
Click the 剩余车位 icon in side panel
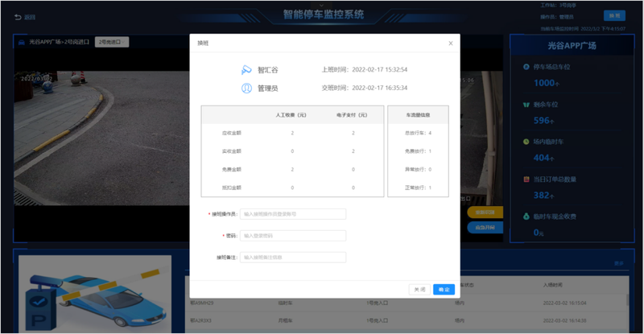pos(526,105)
